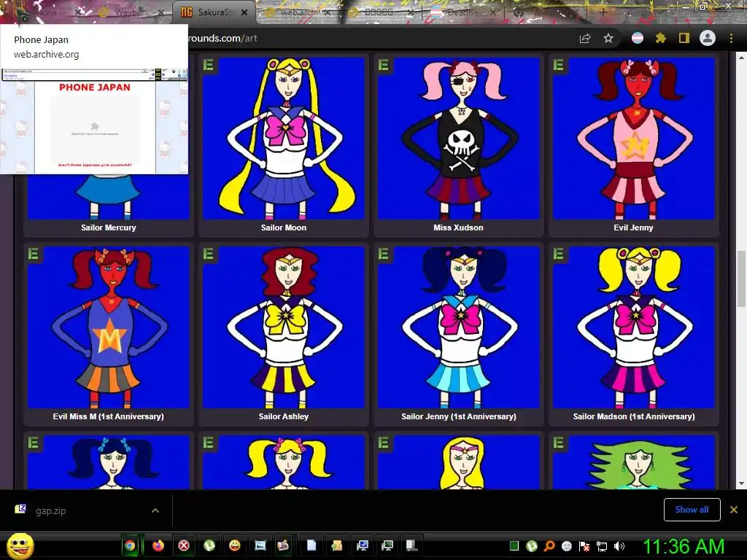
Task: Open a new browser tab
Action: point(603,12)
